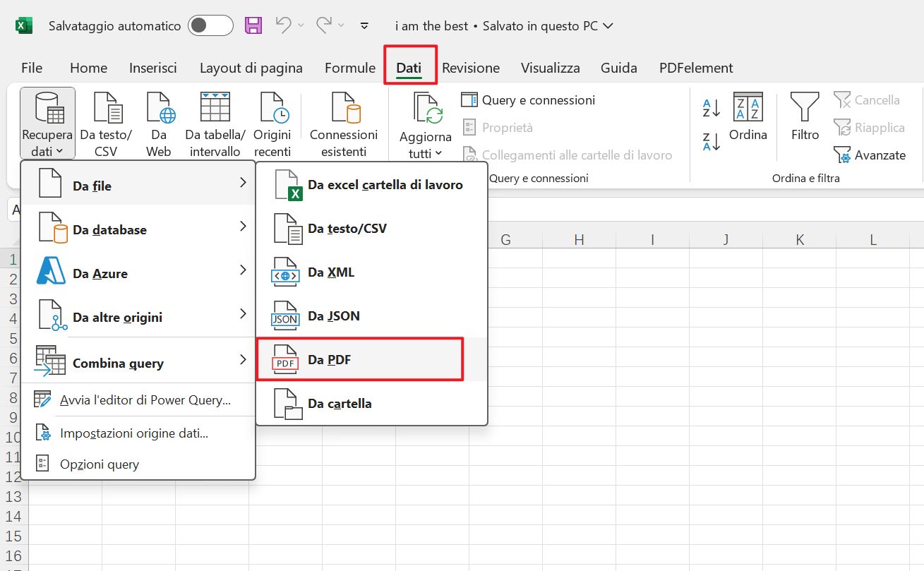
Task: Apply the Filtro tool
Action: click(804, 116)
